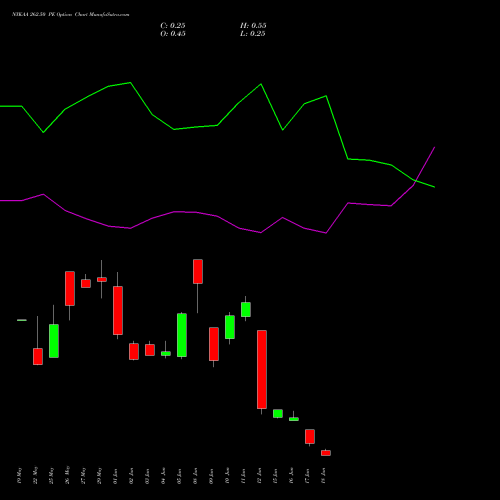Select the '01 Jun' date label
Image resolution: width=500 pixels, height=500 pixels.
coord(116,476)
